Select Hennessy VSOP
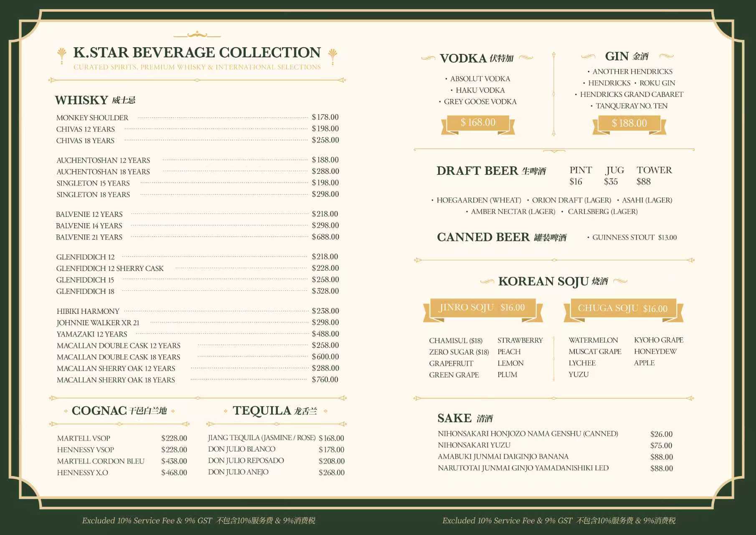756x535 pixels. pyautogui.click(x=86, y=450)
